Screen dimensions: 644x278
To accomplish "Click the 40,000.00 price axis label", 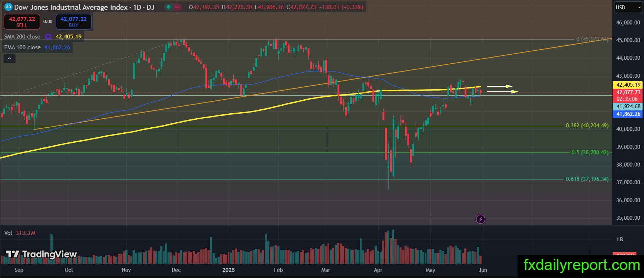I will pos(628,129).
